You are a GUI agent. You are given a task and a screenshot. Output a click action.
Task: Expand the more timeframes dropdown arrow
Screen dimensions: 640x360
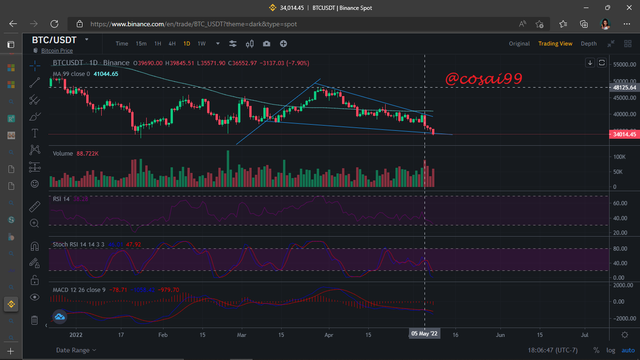218,44
